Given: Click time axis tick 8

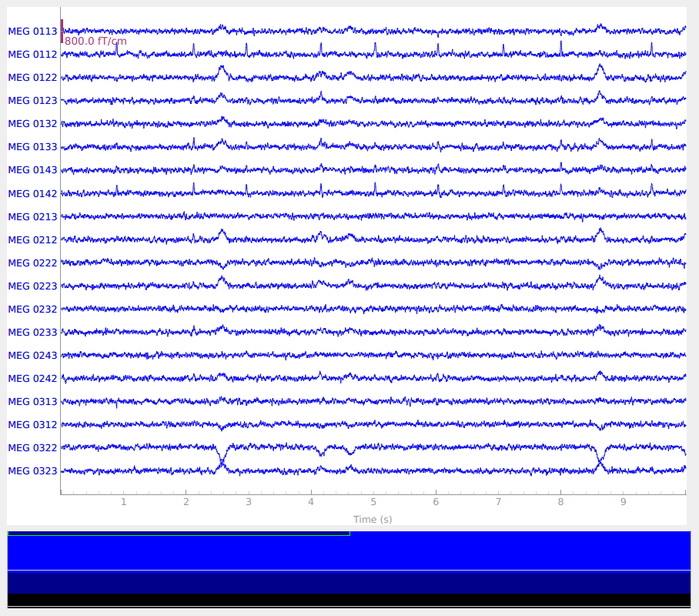Looking at the screenshot, I should pyautogui.click(x=560, y=502).
